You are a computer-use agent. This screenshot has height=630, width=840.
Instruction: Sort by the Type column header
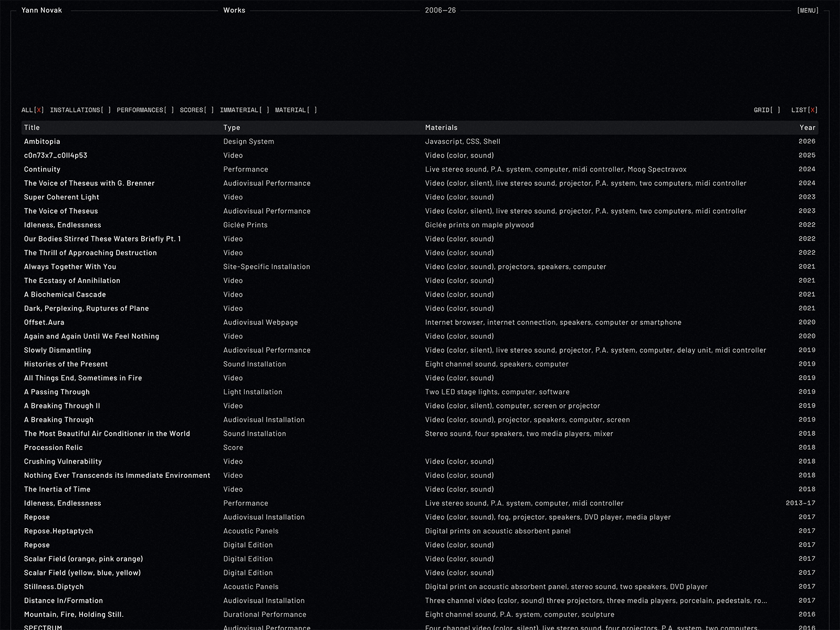point(232,128)
